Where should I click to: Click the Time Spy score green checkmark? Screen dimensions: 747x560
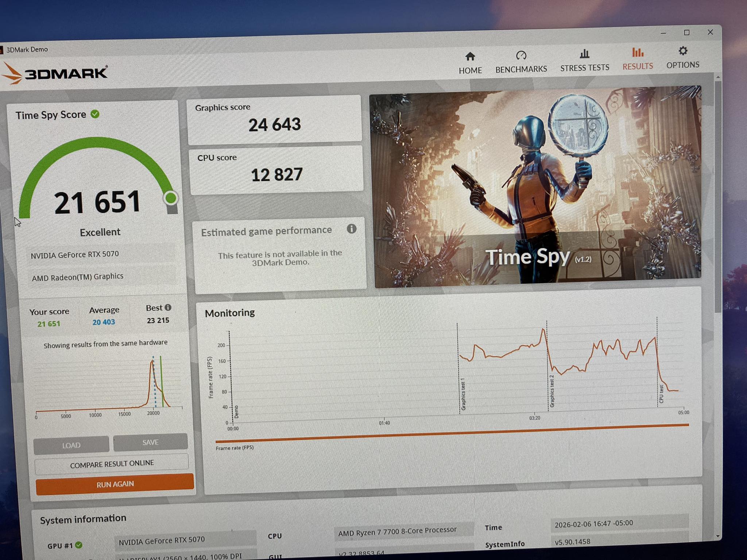[x=95, y=114]
